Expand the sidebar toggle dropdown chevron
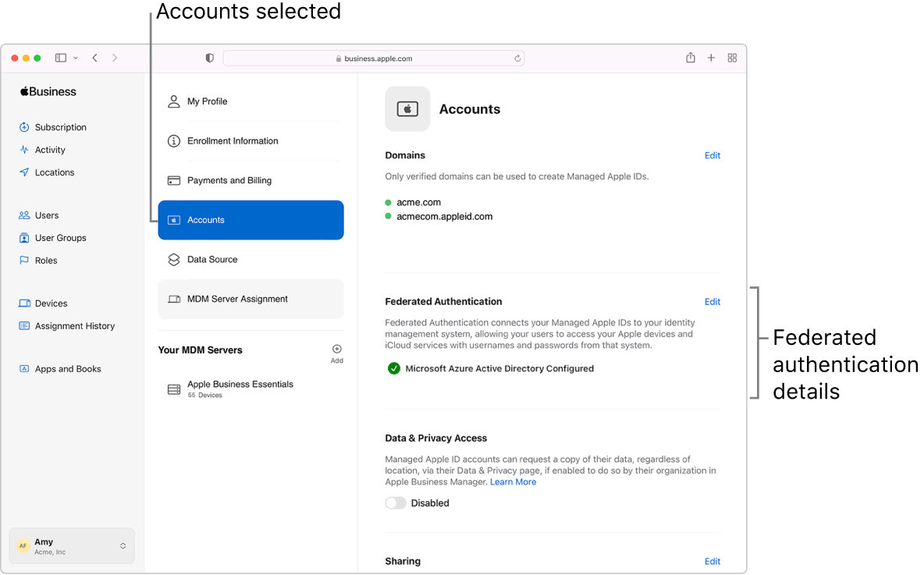Screen dimensions: 924x575 76,57
